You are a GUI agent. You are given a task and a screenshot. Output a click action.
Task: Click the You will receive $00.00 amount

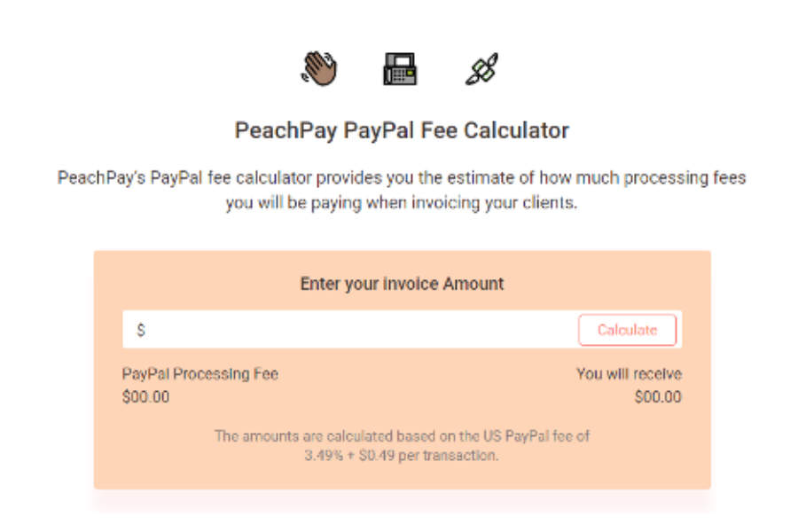(x=658, y=397)
